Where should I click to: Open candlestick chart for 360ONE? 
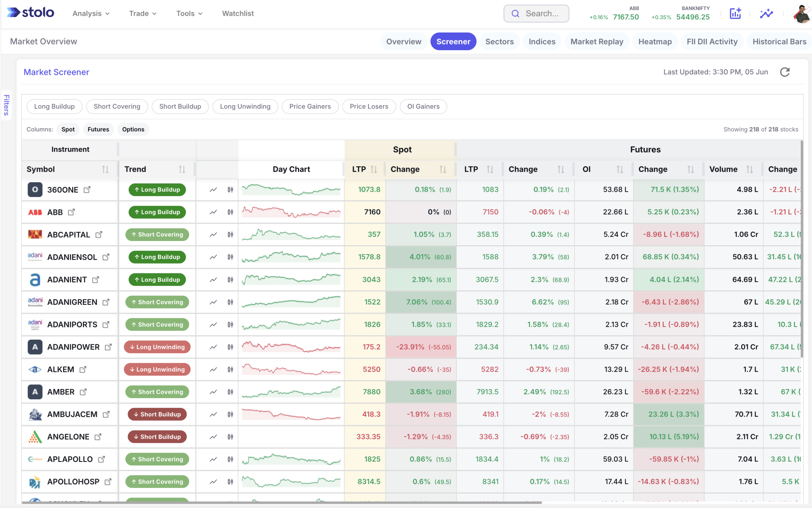pos(230,190)
